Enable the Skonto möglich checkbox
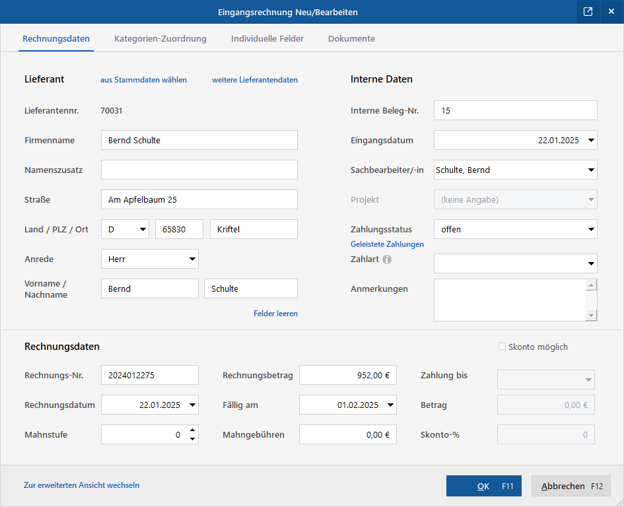624x507 pixels. 502,347
